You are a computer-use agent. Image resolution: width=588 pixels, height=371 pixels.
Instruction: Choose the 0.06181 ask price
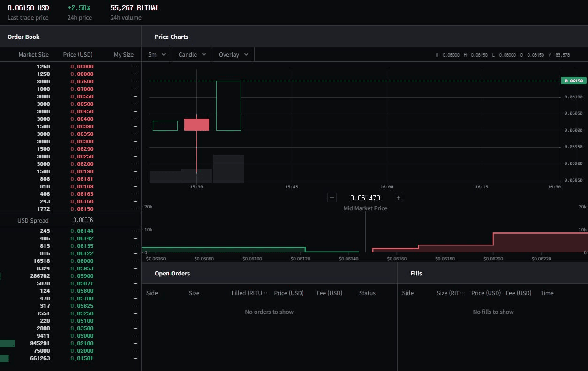(82, 179)
